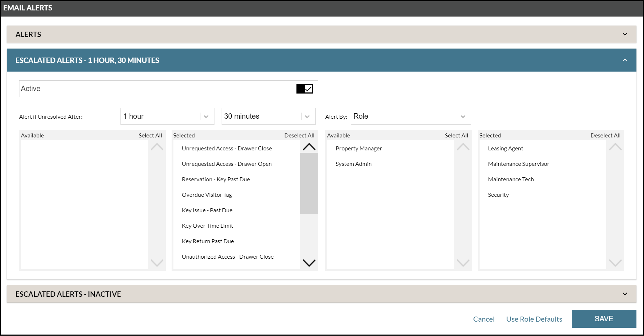
Task: Click the Cancel link
Action: (x=484, y=319)
